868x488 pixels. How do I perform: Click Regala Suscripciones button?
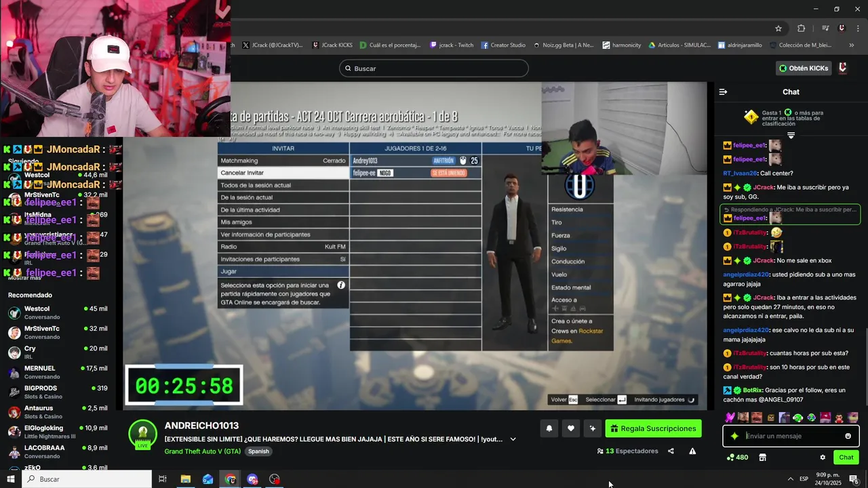654,428
